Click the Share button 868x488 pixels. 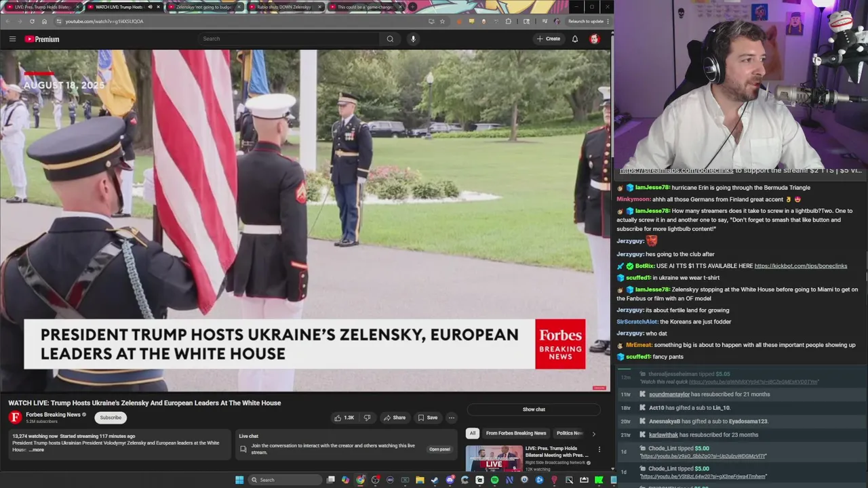[x=394, y=418]
